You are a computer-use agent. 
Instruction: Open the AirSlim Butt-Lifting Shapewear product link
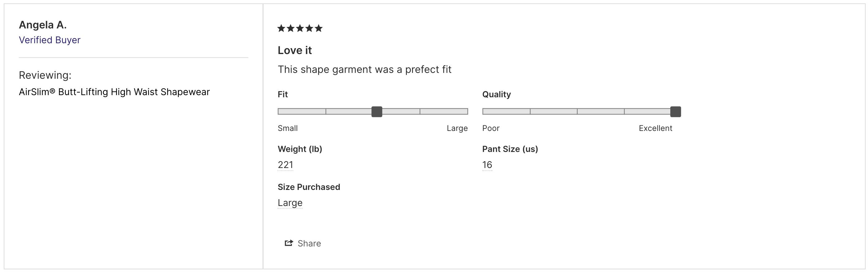click(114, 92)
